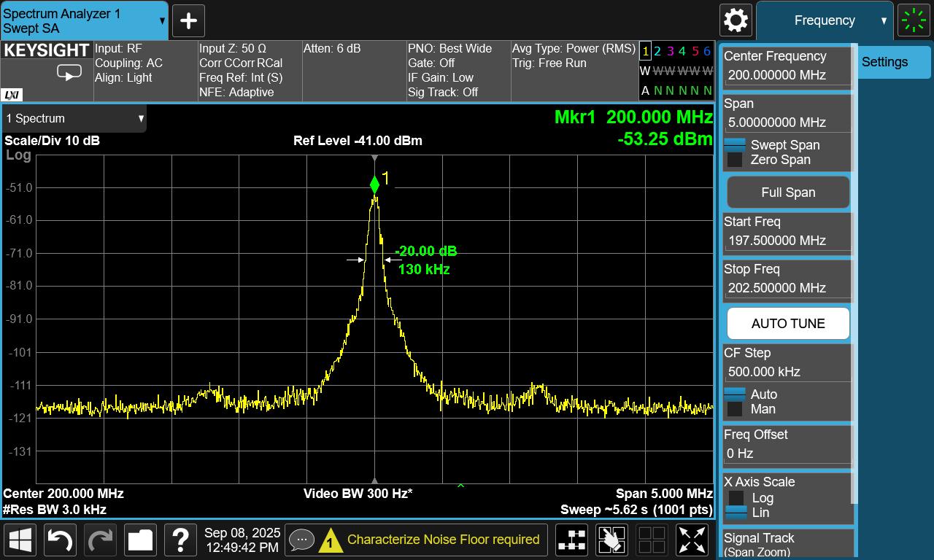Open the file folder icon
The image size is (934, 560).
140,540
